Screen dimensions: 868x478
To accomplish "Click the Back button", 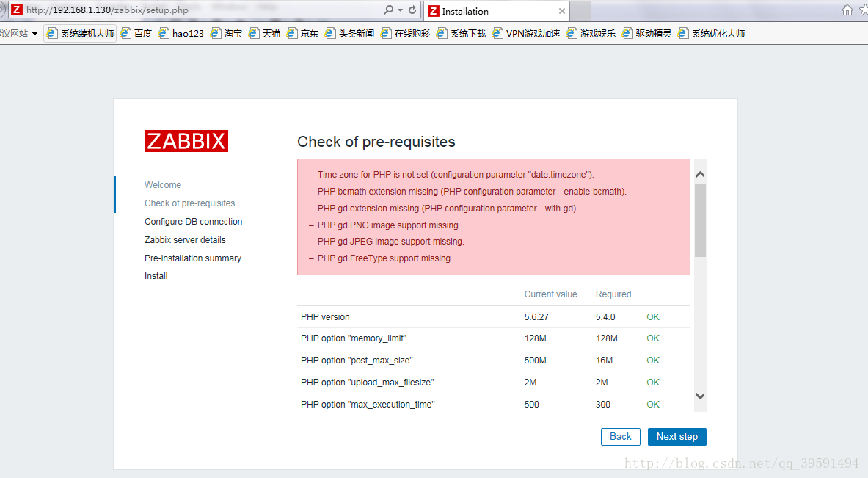I will click(x=620, y=437).
